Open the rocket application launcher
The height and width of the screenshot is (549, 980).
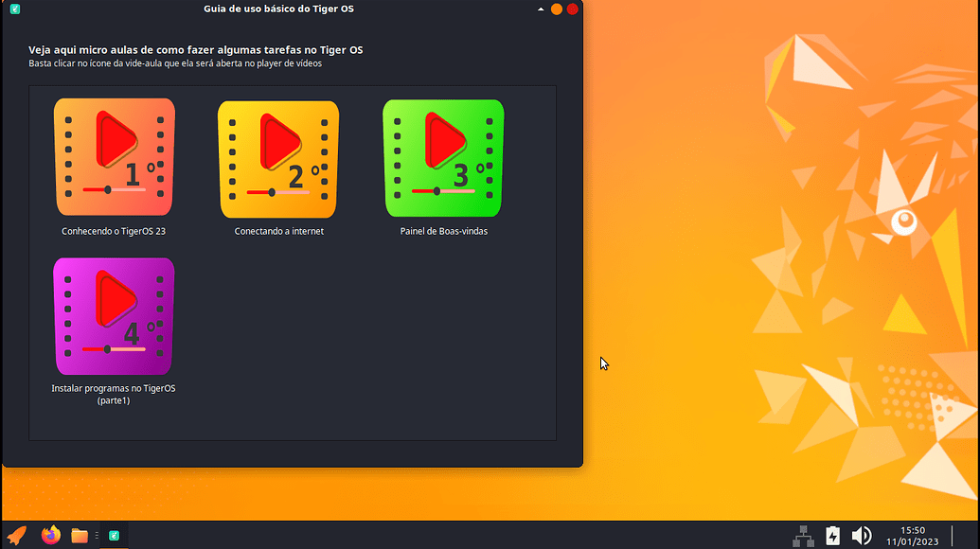pyautogui.click(x=17, y=535)
